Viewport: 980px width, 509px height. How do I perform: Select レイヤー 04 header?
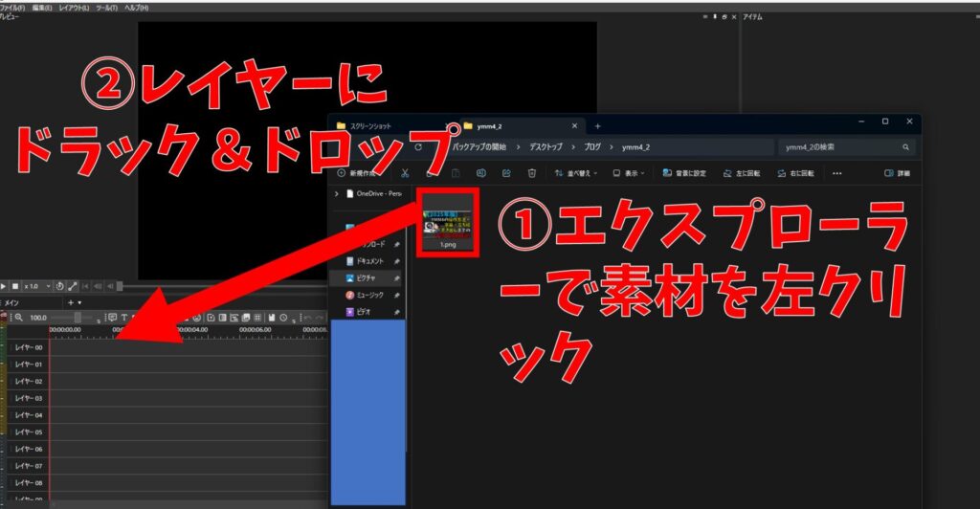pyautogui.click(x=29, y=414)
